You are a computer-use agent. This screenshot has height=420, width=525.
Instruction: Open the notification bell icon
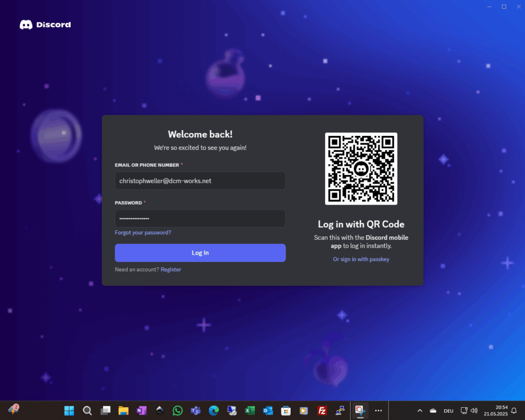point(514,411)
